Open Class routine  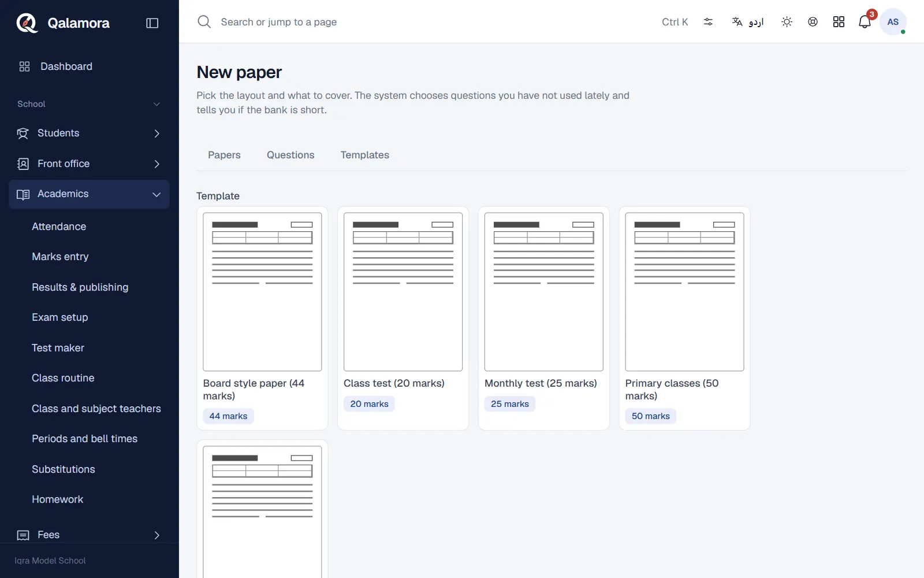point(63,378)
